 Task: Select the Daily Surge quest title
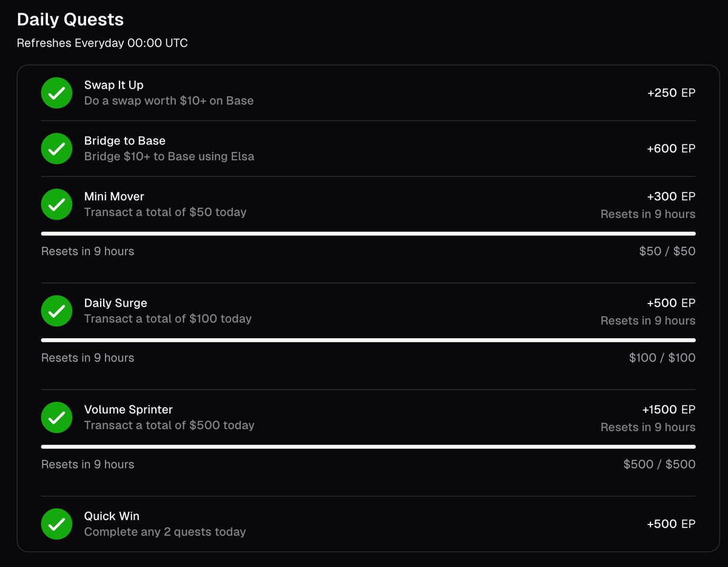point(116,303)
